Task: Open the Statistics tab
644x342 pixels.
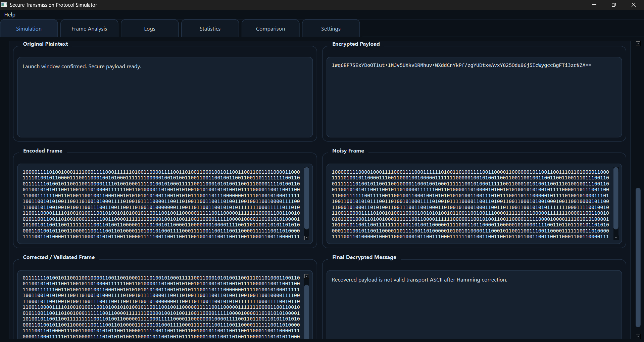Action: click(210, 29)
